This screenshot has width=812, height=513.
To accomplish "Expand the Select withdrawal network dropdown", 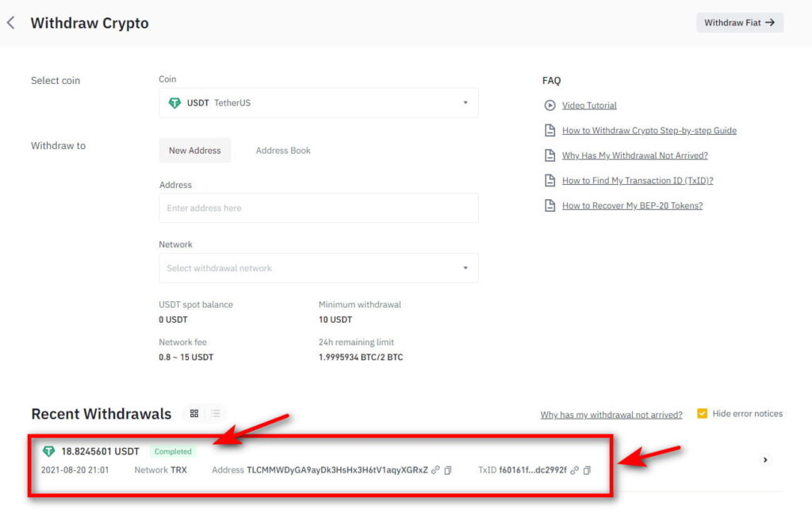I will pos(319,268).
